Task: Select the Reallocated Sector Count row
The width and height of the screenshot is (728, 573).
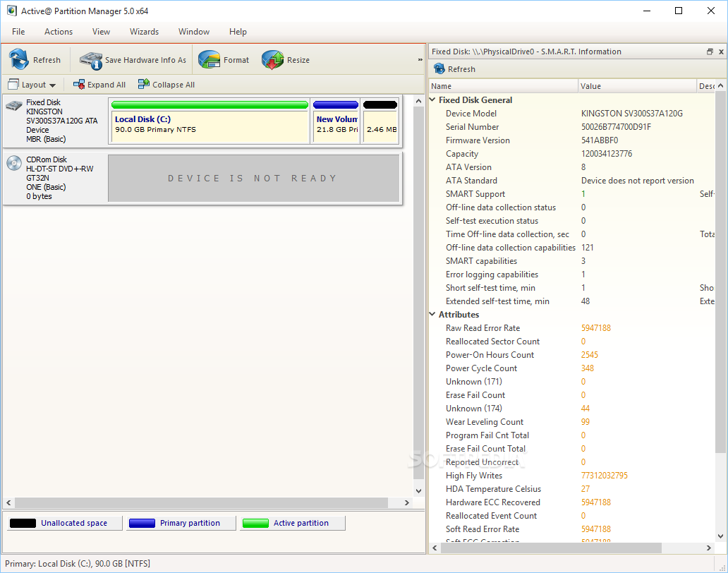Action: pyautogui.click(x=572, y=342)
